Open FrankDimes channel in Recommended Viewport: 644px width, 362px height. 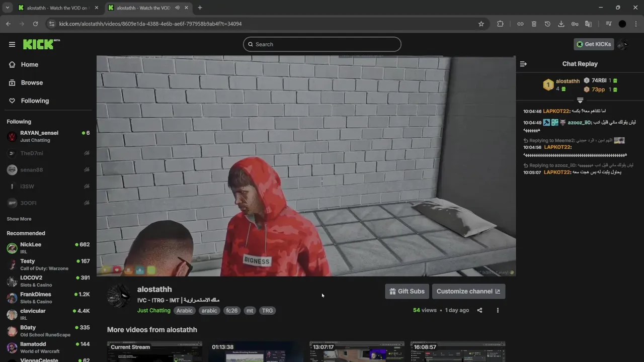48,298
